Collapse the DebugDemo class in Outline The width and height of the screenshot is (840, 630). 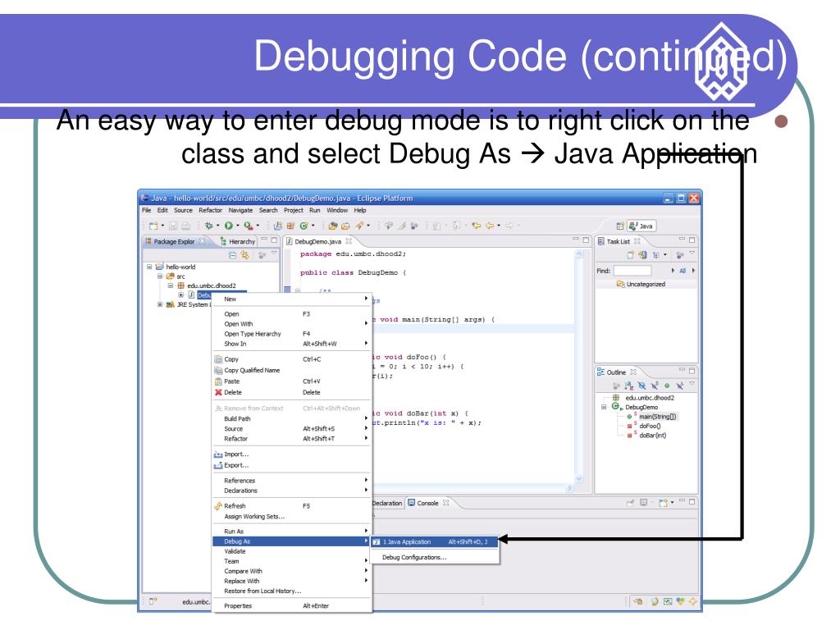[x=604, y=407]
